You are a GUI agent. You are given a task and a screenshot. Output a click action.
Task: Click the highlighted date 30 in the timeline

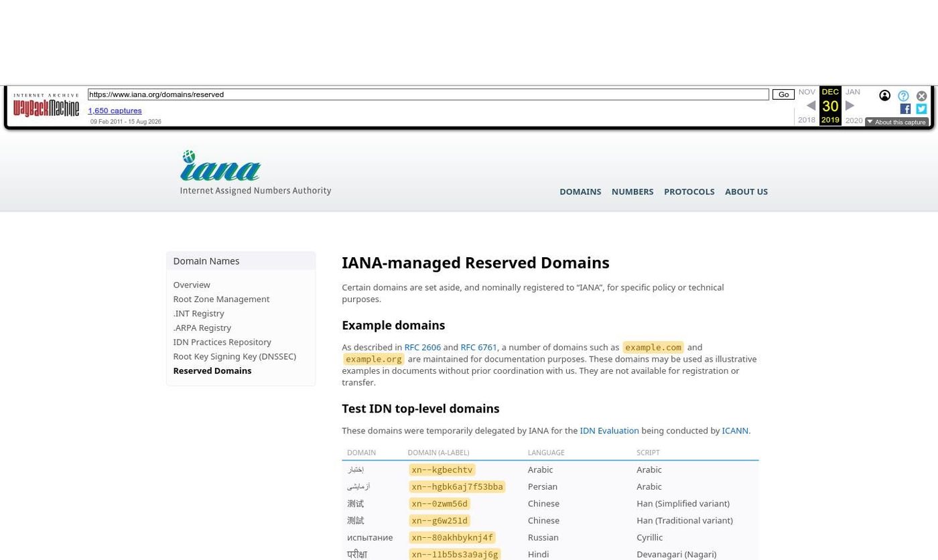[x=830, y=107]
